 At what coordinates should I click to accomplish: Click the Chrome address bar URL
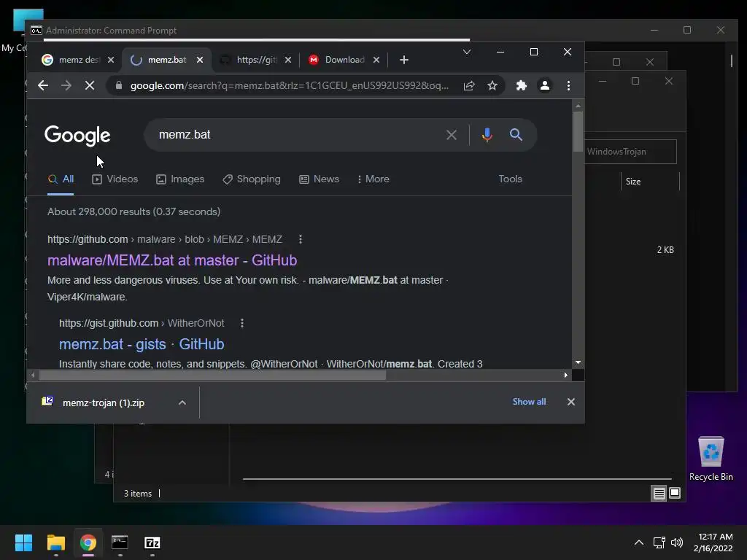[x=289, y=86]
